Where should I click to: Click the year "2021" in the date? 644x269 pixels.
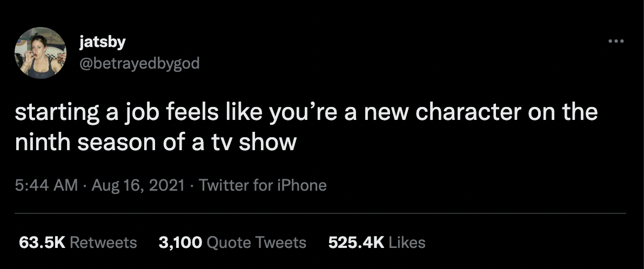coord(167,186)
